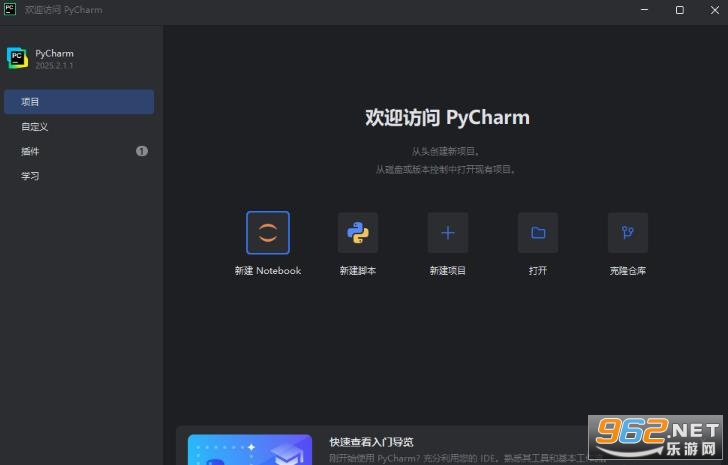Click the PyCharm icon in the title bar
The width and height of the screenshot is (728, 465).
tap(10, 9)
